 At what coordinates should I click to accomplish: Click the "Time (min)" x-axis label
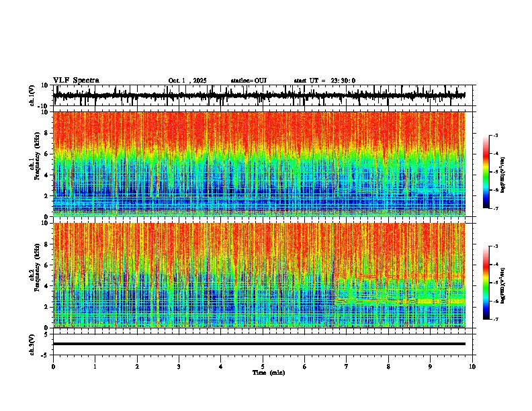269,373
